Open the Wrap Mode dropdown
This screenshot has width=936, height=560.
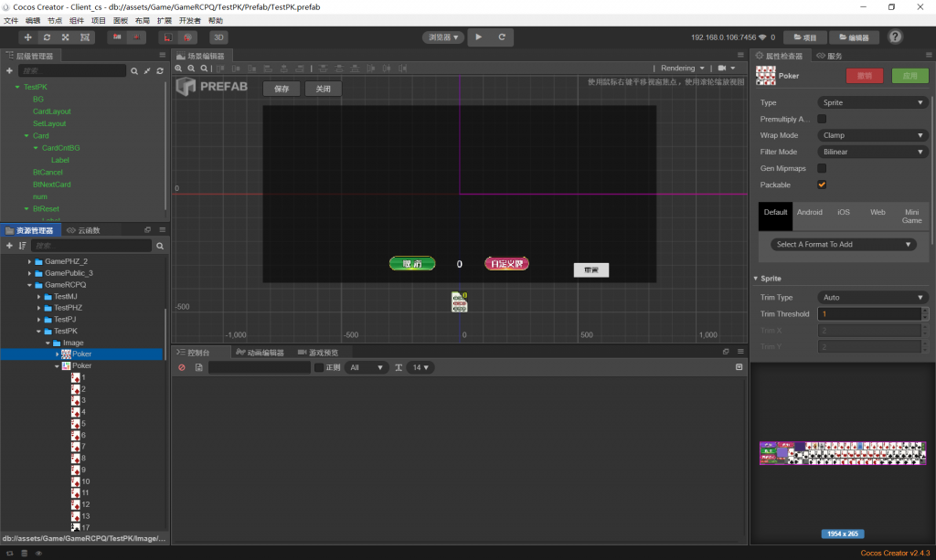point(872,135)
